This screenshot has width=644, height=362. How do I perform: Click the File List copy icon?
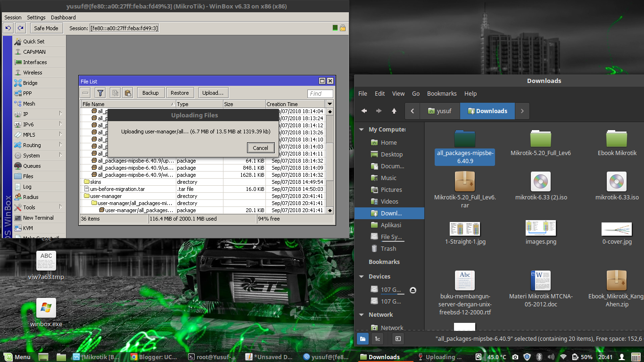(x=115, y=93)
